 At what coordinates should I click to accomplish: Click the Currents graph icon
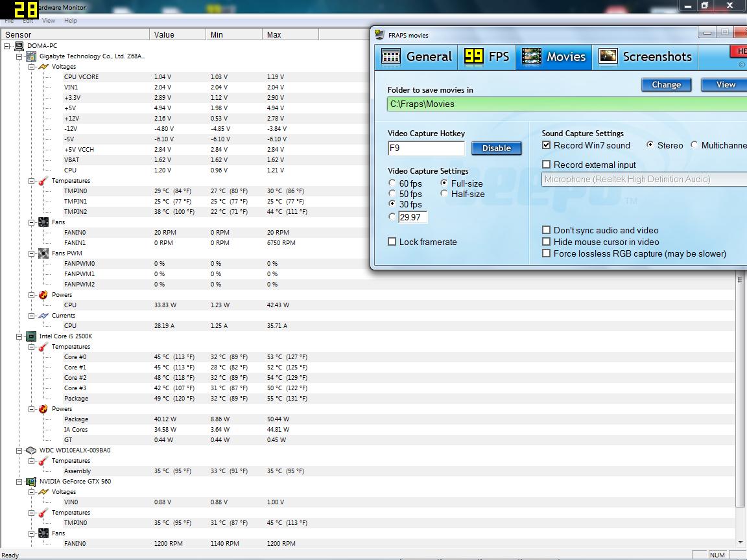point(43,316)
